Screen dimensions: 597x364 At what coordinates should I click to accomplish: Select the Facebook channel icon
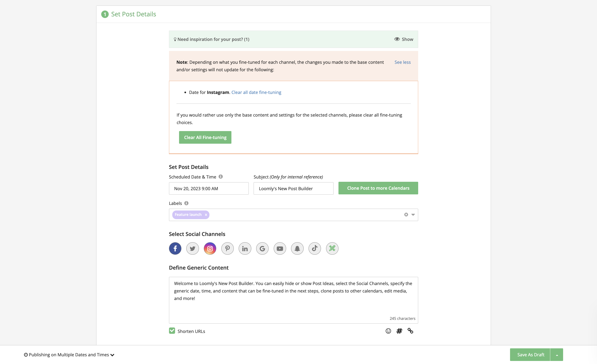click(175, 249)
